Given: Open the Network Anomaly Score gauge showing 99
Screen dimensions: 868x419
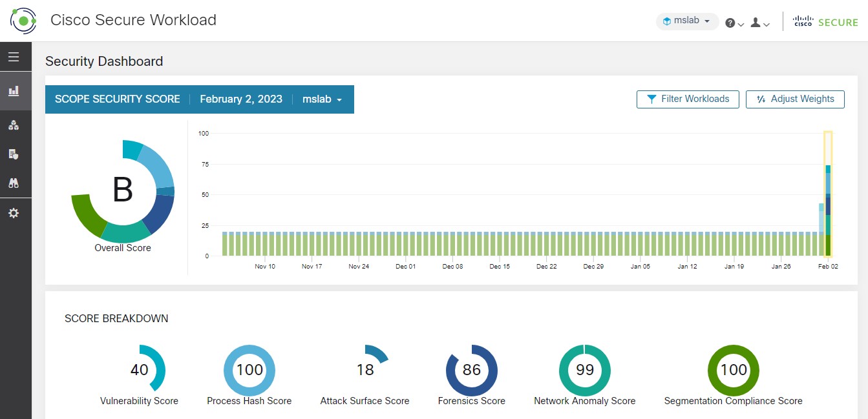Looking at the screenshot, I should point(585,370).
